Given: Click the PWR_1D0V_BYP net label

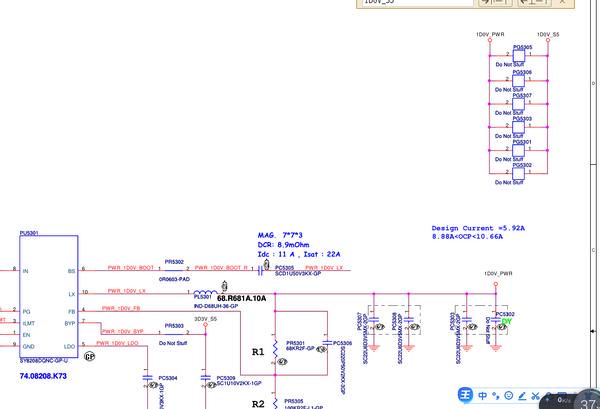Looking at the screenshot, I should pyautogui.click(x=122, y=331).
